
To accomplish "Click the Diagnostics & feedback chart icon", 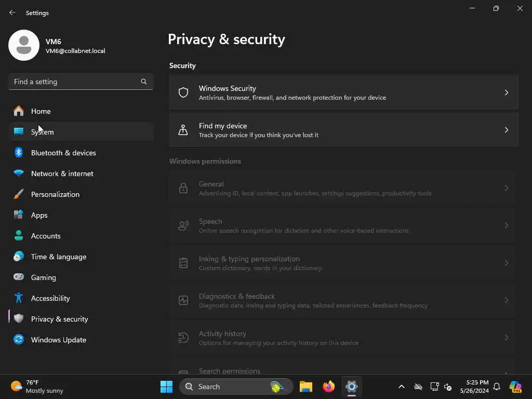I will (x=183, y=300).
